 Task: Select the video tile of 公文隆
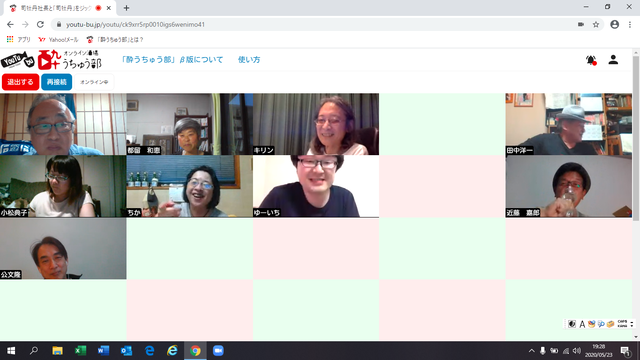coord(63,249)
